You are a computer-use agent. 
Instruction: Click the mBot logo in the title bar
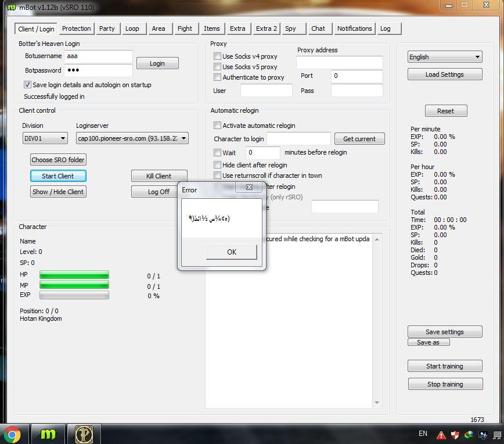click(12, 7)
